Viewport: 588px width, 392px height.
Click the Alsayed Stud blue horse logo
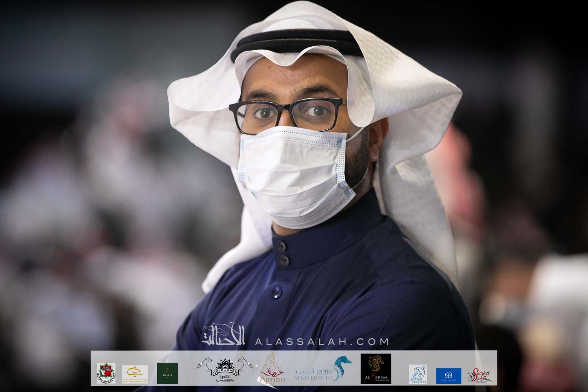click(323, 370)
